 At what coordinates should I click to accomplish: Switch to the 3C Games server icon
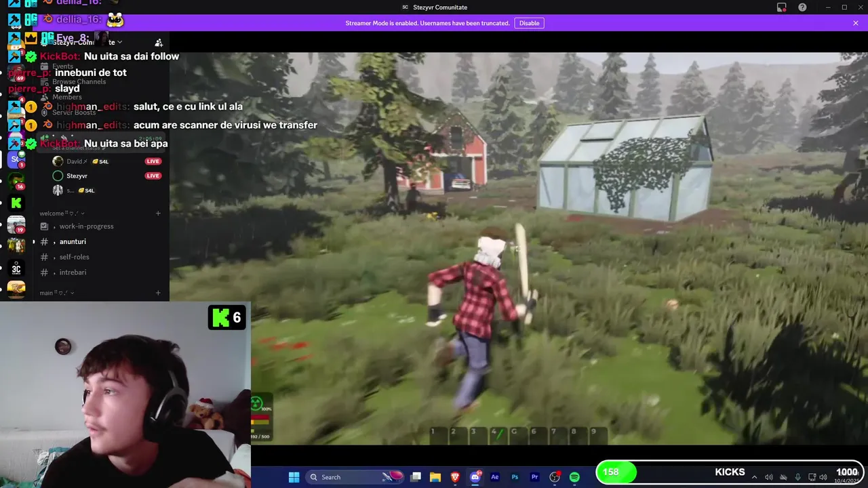[16, 268]
